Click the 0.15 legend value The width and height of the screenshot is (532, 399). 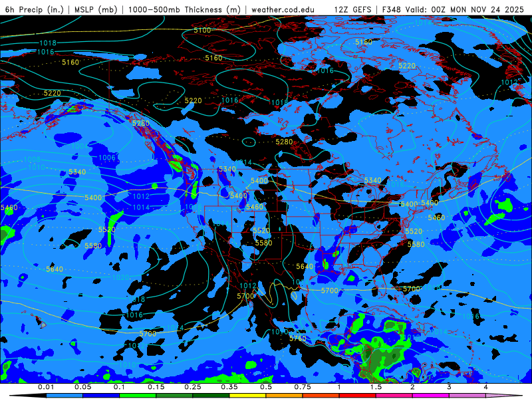[x=156, y=387]
